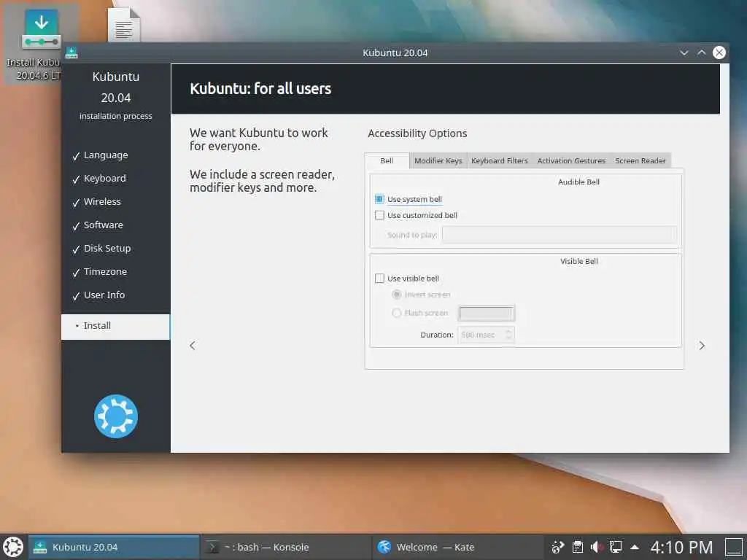Open the text document icon on desktop
747x560 pixels.
(124, 26)
